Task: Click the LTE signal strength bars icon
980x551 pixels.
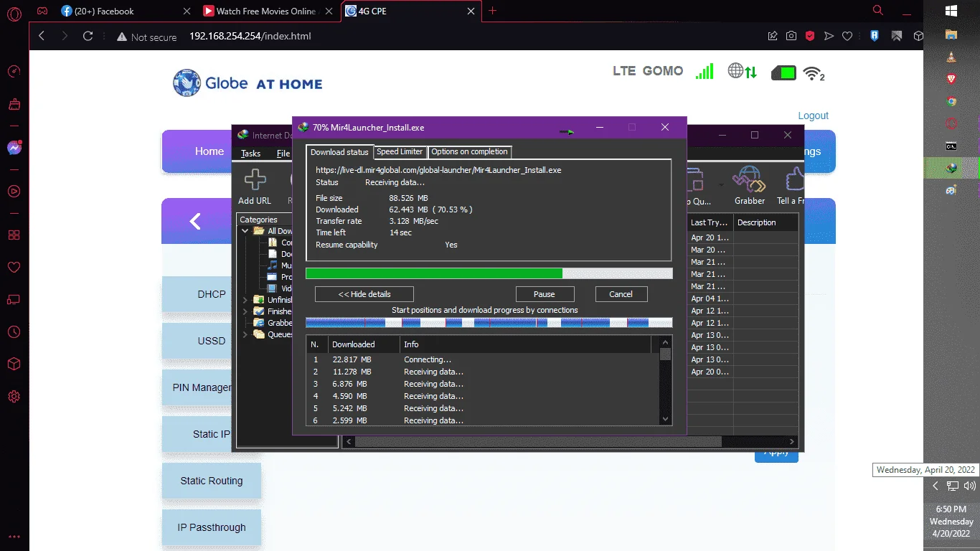Action: (705, 71)
